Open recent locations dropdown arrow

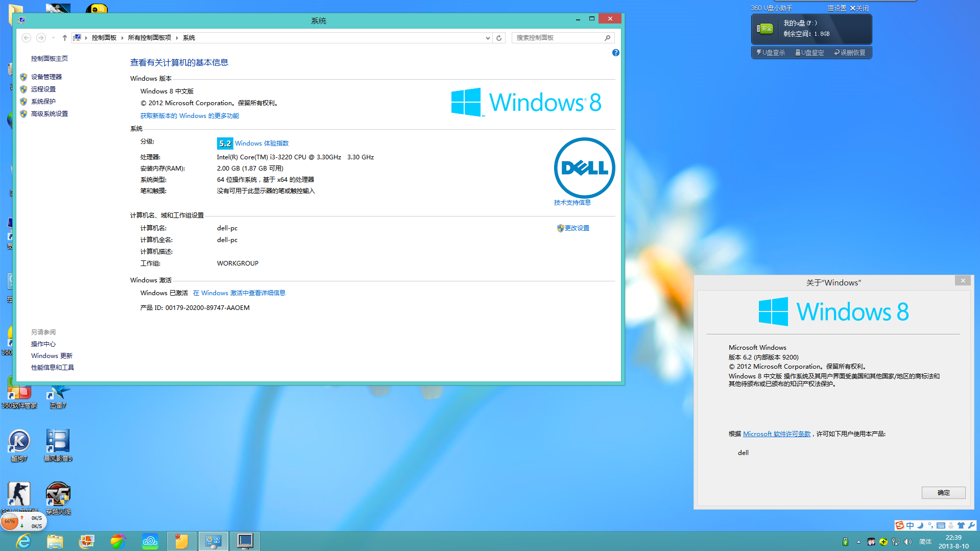click(x=53, y=37)
